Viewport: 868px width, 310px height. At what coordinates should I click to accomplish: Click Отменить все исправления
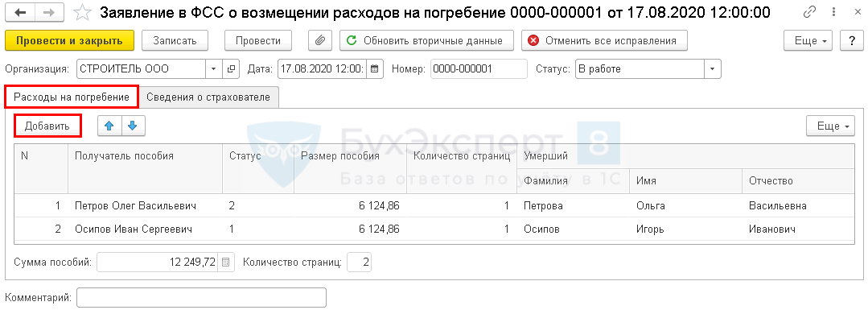pyautogui.click(x=604, y=40)
